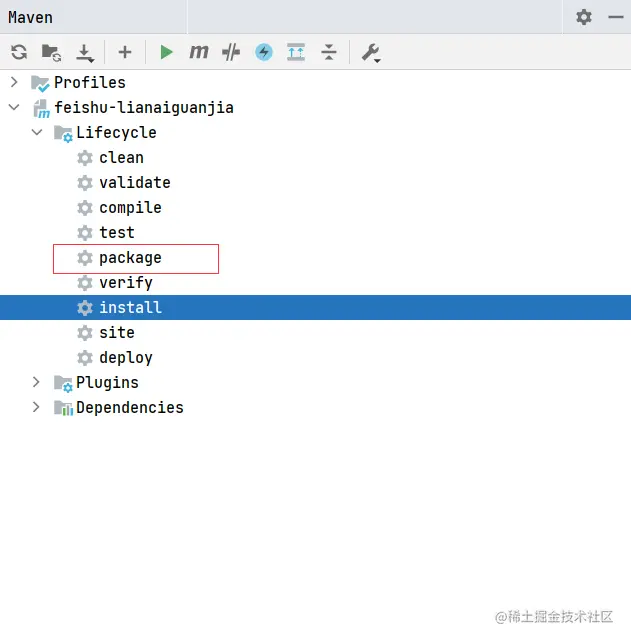Select the compile lifecycle goal
Viewport: 631px width, 642px height.
click(x=131, y=208)
